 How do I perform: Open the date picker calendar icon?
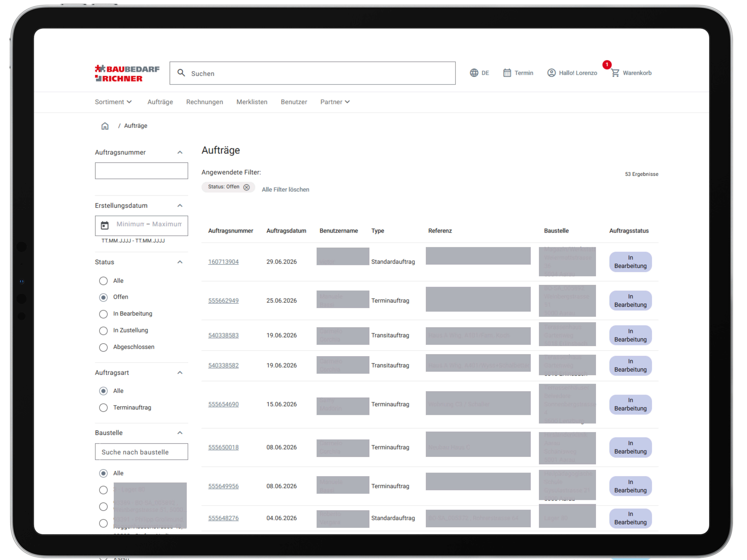click(105, 225)
